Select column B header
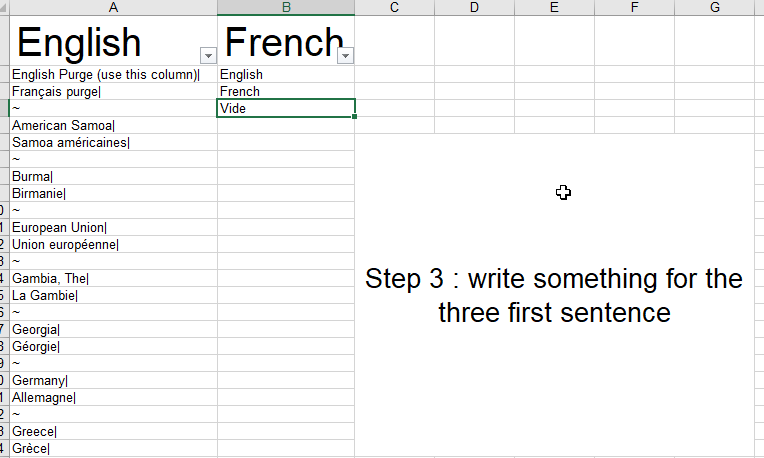 pos(286,7)
